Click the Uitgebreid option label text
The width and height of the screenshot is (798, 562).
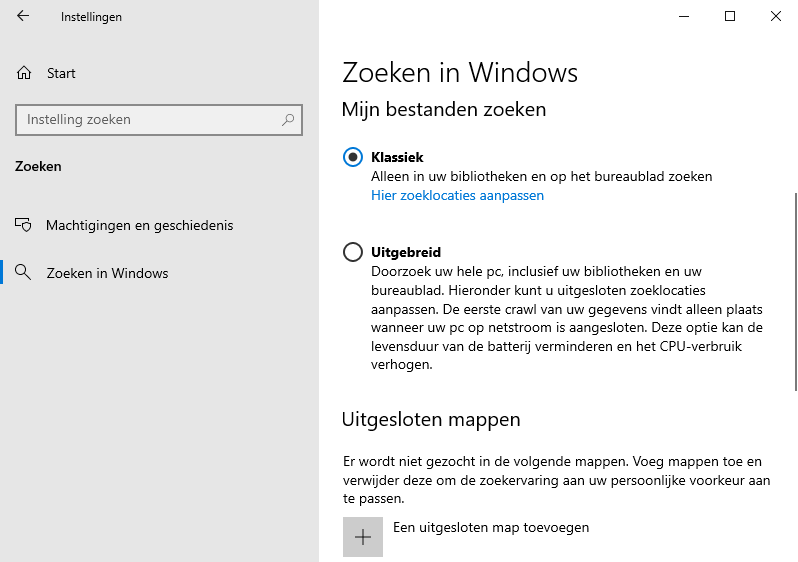(x=406, y=253)
